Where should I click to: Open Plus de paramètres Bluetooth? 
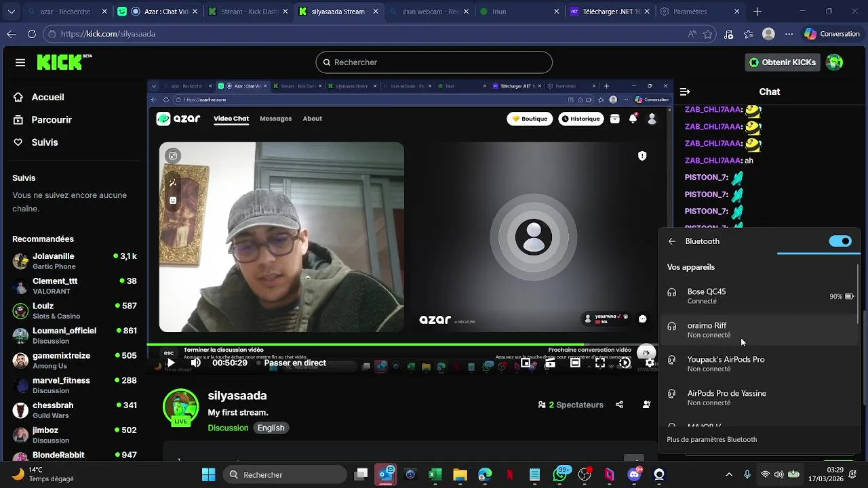[711, 439]
